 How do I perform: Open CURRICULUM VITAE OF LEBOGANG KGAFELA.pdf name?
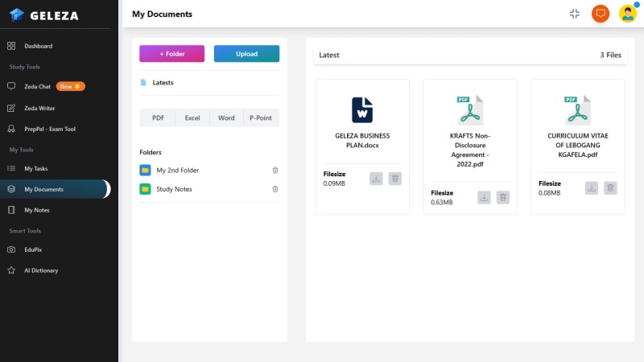tap(577, 146)
